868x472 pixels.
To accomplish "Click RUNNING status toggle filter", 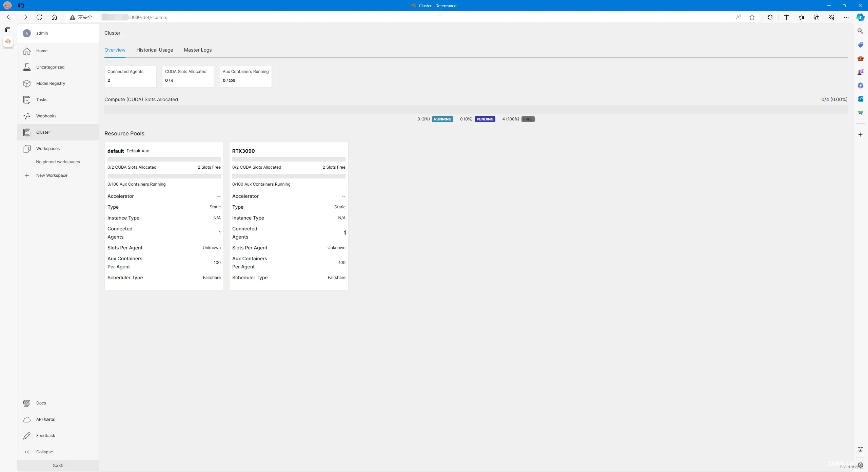I will coord(442,119).
